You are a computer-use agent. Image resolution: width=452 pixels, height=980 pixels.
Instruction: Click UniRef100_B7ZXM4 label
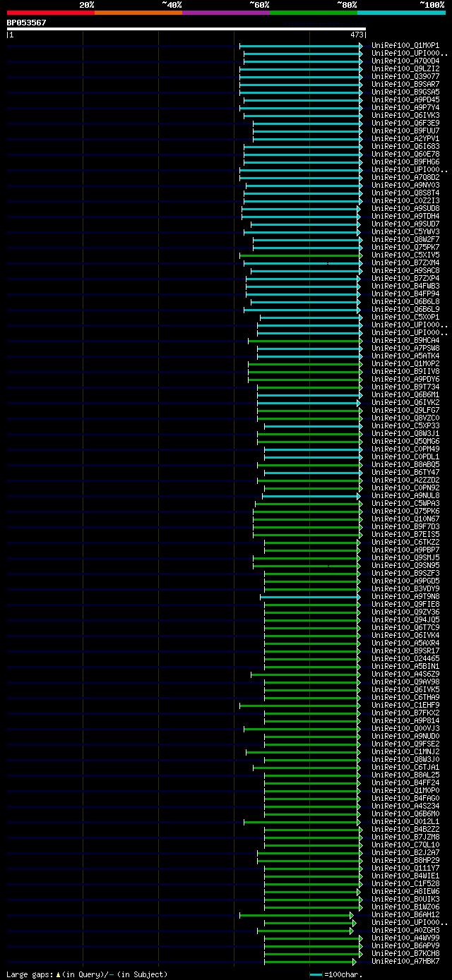405,263
